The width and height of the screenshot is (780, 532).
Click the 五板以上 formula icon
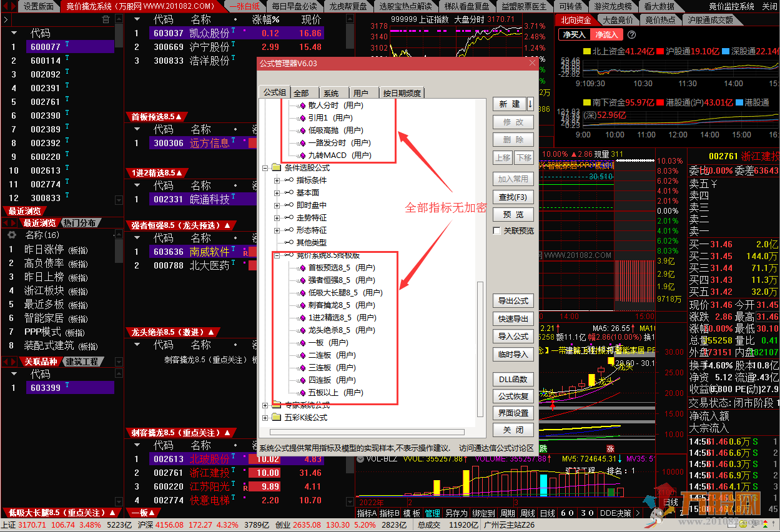303,393
